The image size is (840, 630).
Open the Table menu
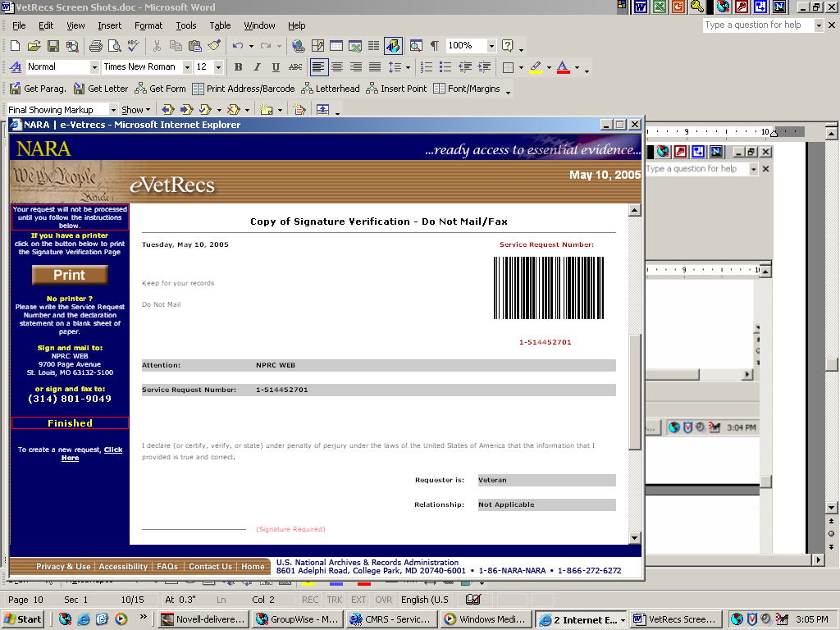point(220,25)
